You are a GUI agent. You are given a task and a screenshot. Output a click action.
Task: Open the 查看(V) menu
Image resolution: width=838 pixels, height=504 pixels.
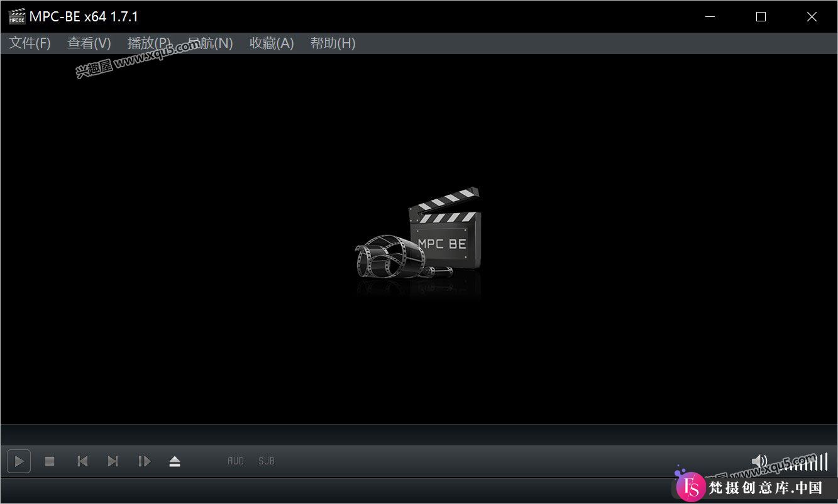89,43
